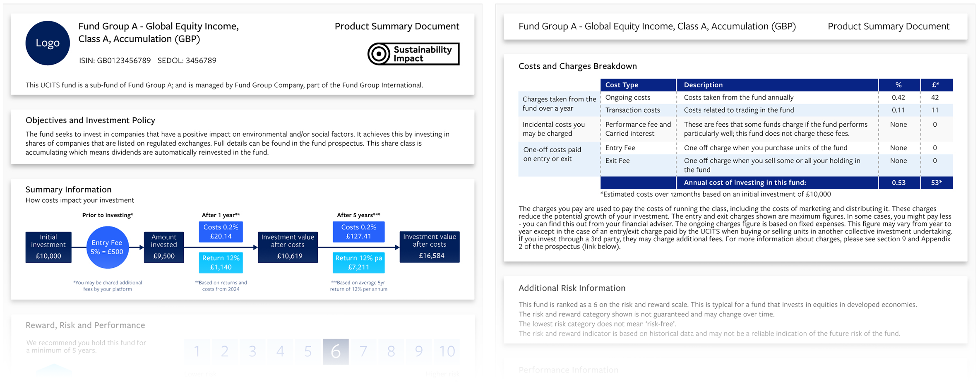This screenshot has width=980, height=382.
Task: Click risk level 8 on the scale
Action: (391, 351)
